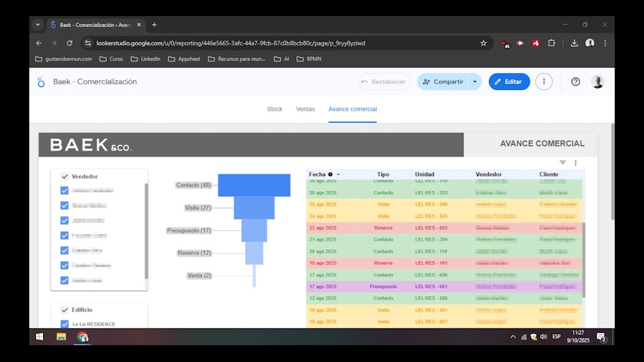Toggle the Edificio select-all checkbox
The image size is (644, 362).
click(x=64, y=309)
